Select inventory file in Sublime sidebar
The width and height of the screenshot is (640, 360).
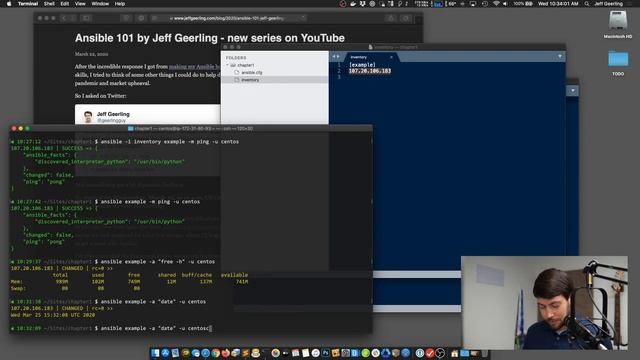pos(250,80)
